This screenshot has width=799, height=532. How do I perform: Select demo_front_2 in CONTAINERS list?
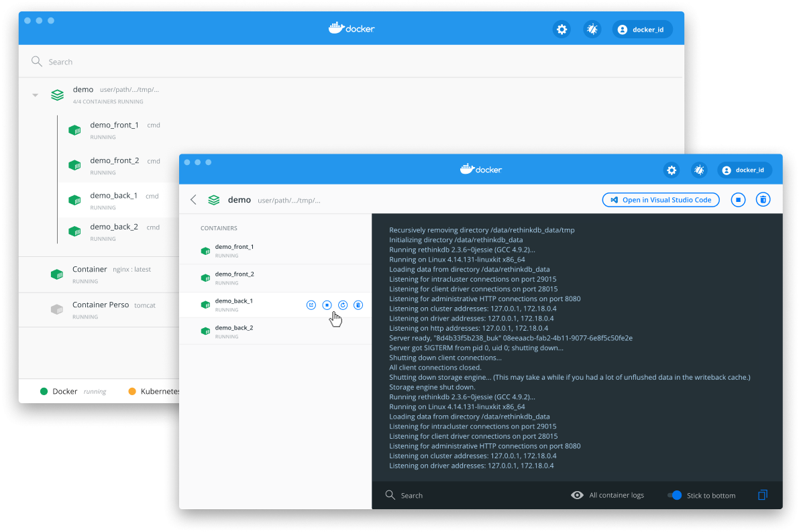pyautogui.click(x=275, y=278)
